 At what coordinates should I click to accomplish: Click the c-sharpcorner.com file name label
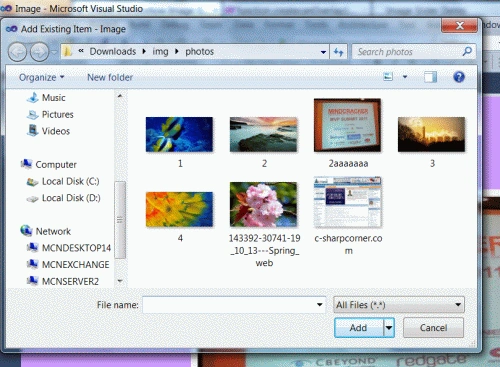(x=348, y=244)
